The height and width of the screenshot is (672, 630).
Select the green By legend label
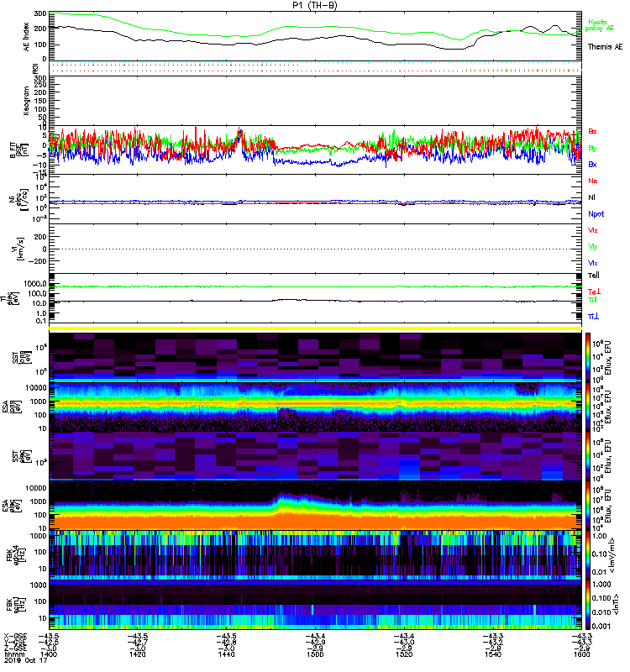coord(592,149)
